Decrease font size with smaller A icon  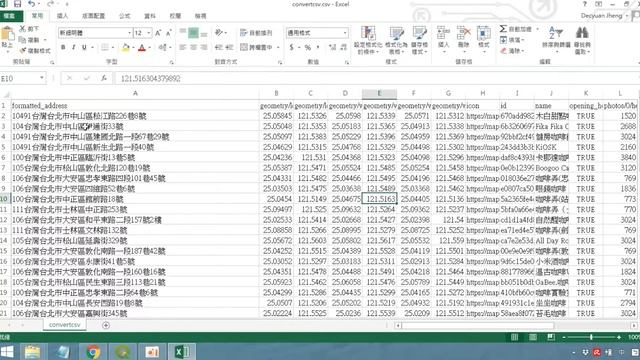pyautogui.click(x=169, y=33)
